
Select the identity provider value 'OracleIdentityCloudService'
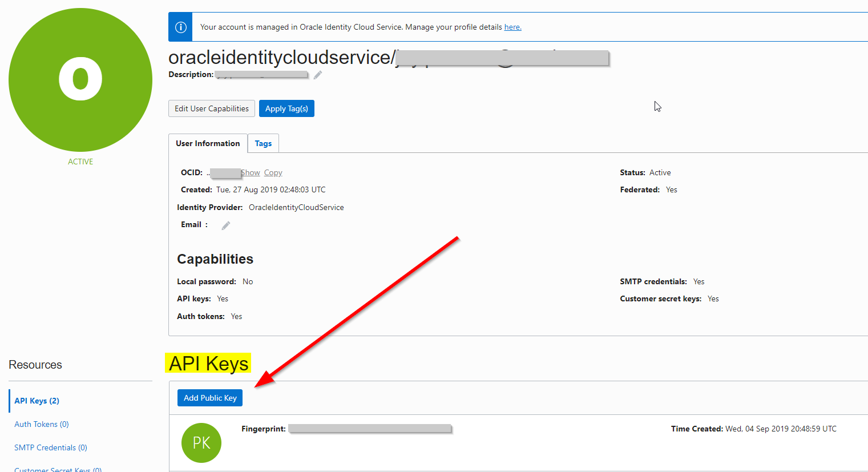pyautogui.click(x=296, y=207)
